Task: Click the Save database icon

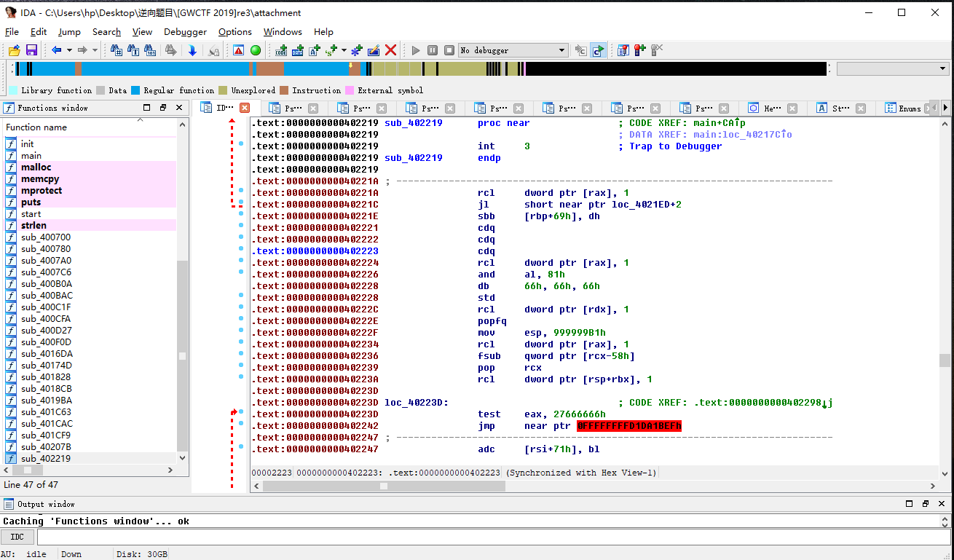Action: [x=31, y=50]
